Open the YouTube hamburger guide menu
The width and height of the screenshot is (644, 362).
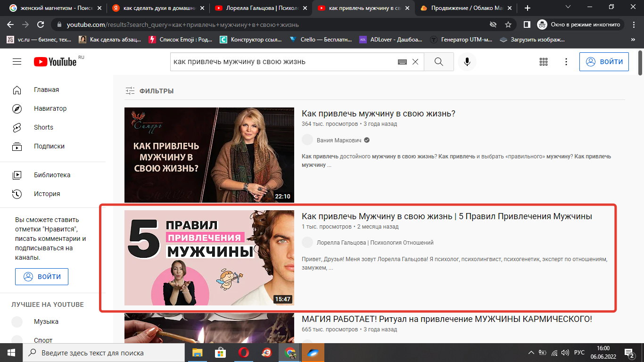coord(17,62)
